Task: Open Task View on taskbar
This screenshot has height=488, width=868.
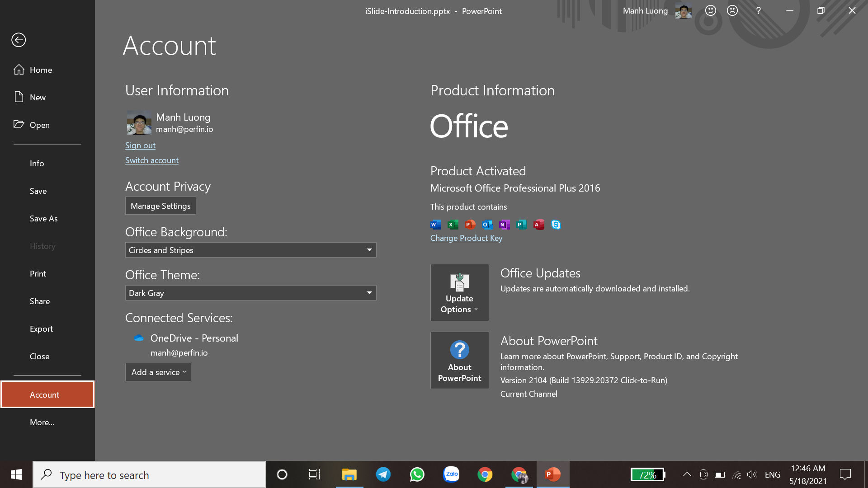Action: tap(315, 474)
